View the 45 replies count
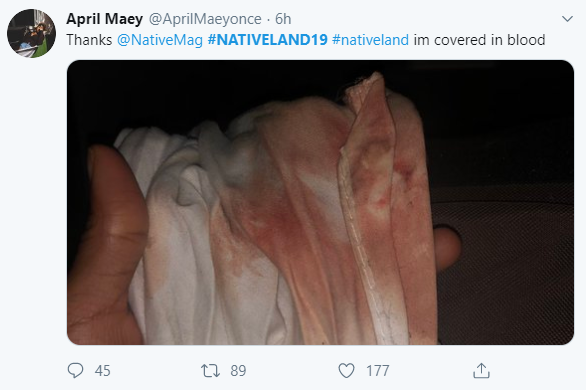Viewport: 586px width, 390px height. click(102, 371)
